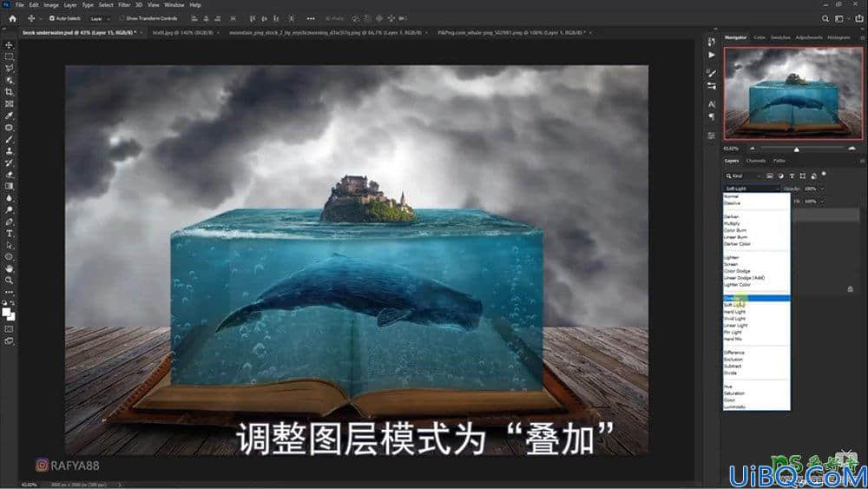
Task: Click the foreground/background color swatches
Action: tap(9, 314)
